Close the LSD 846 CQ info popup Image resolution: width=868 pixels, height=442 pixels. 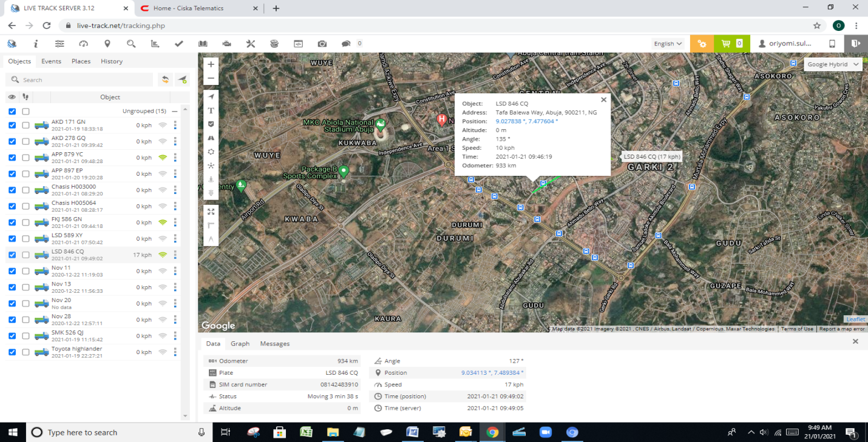point(603,100)
